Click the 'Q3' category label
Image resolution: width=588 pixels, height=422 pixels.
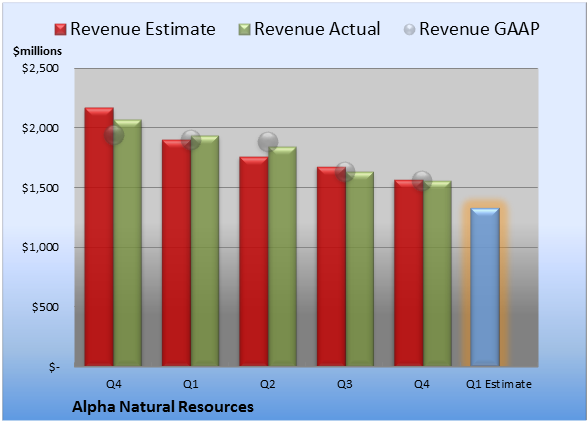(345, 384)
